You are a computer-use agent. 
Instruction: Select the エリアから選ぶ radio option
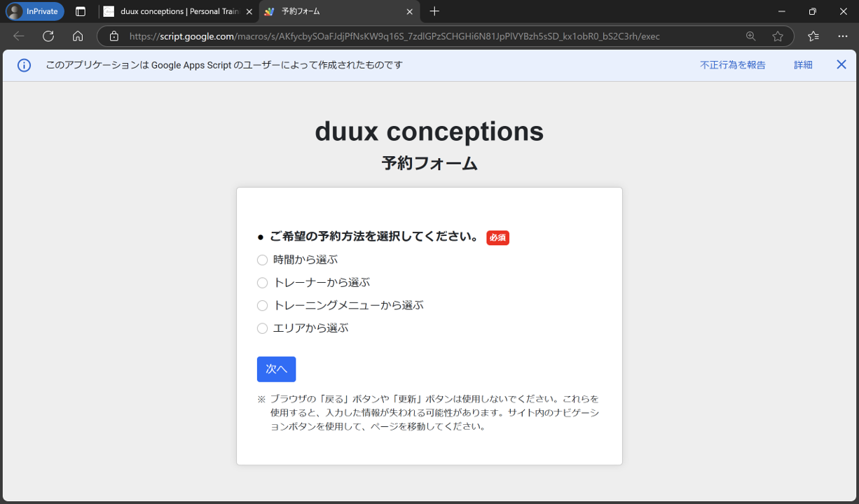[x=263, y=328]
